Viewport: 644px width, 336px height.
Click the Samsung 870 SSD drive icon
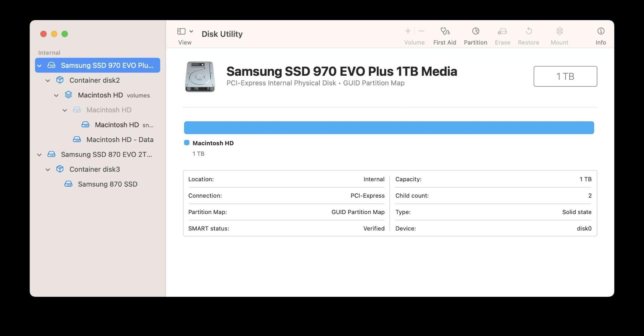click(68, 184)
